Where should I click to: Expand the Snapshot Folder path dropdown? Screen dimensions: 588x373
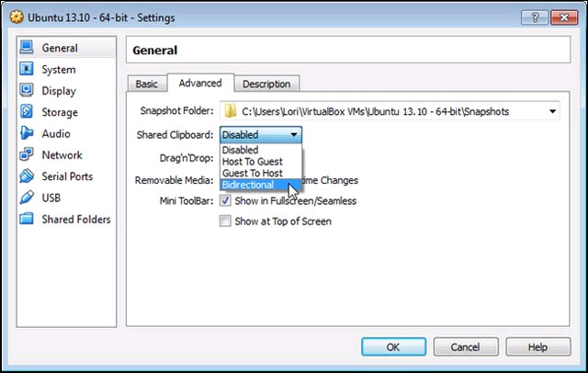(x=552, y=112)
